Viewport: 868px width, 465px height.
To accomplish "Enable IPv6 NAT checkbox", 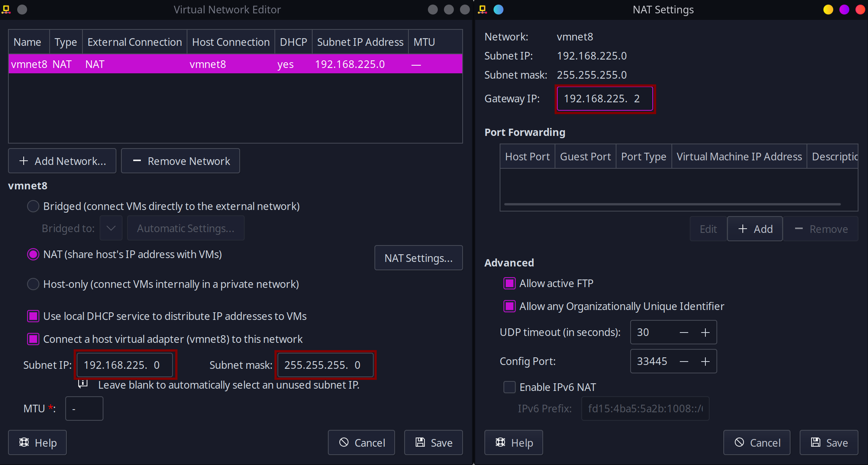I will click(x=510, y=387).
